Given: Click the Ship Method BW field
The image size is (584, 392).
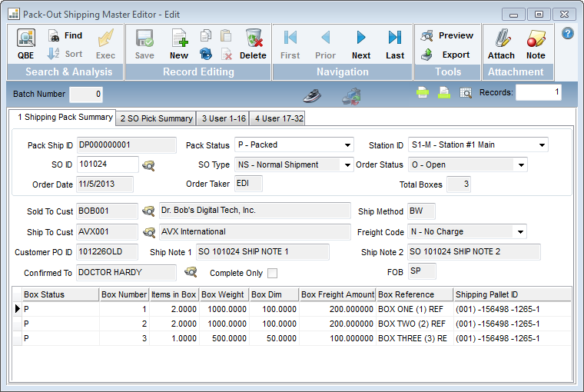Looking at the screenshot, I should 421,211.
